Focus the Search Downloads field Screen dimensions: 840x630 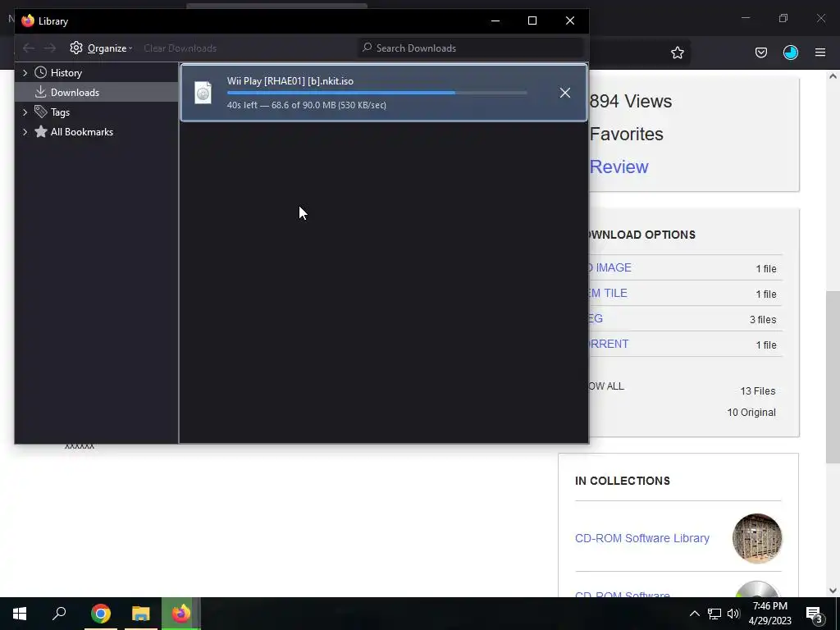(471, 48)
